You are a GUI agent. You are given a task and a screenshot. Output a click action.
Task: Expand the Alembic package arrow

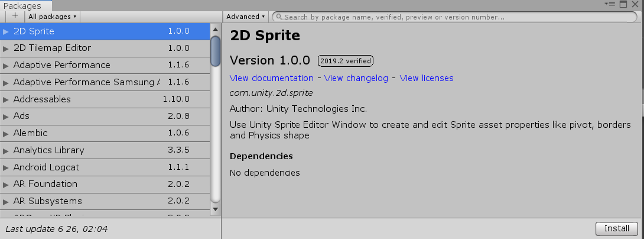(x=6, y=134)
